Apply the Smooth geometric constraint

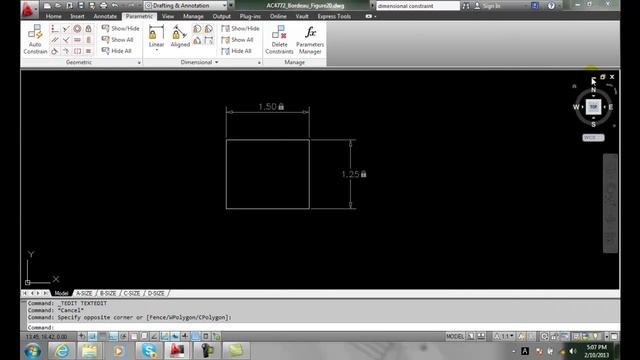(66, 51)
